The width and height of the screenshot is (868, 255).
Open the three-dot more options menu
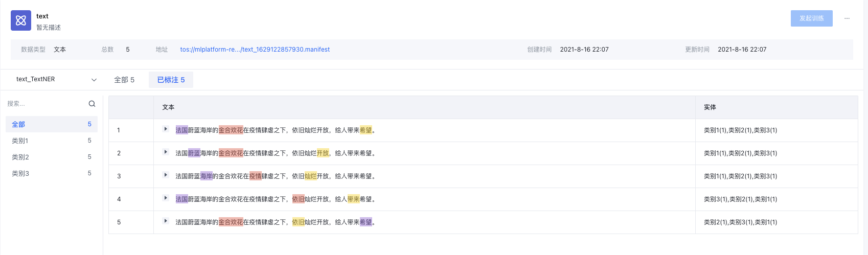(847, 18)
